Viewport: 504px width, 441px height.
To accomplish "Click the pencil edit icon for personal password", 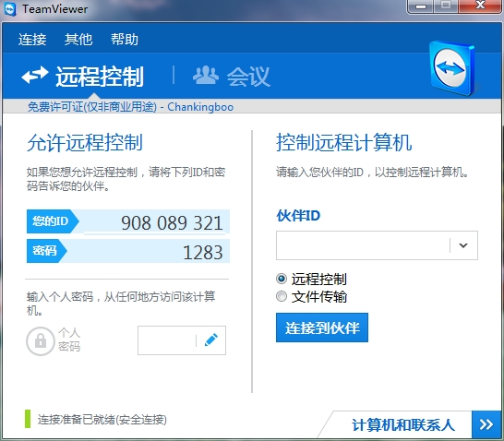I will [211, 340].
